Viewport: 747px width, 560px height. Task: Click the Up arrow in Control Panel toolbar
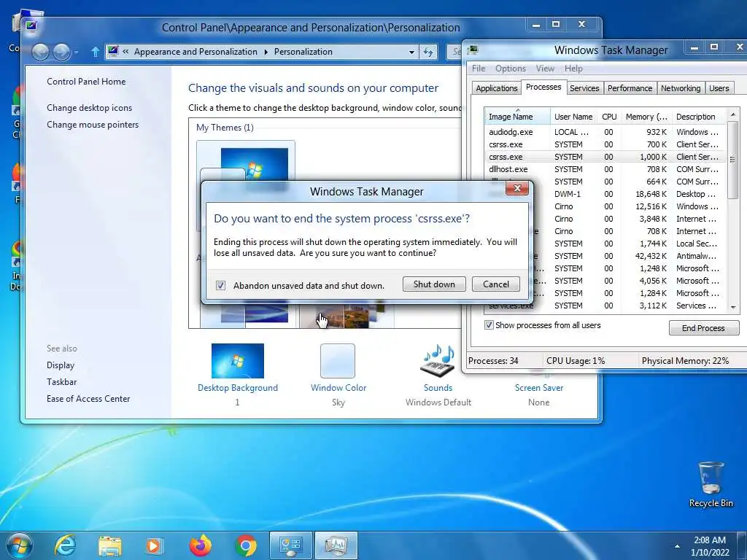pyautogui.click(x=95, y=52)
